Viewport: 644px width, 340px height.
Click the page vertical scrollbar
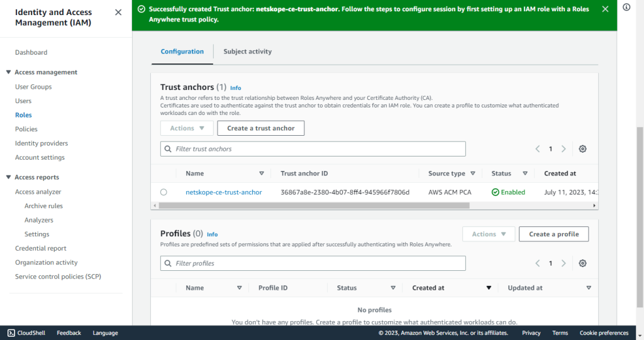pyautogui.click(x=640, y=217)
